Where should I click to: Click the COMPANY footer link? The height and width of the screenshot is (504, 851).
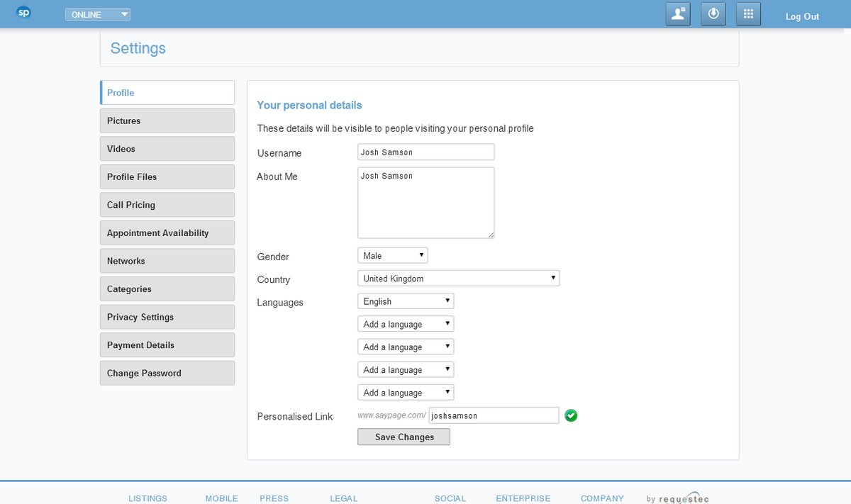tap(602, 498)
